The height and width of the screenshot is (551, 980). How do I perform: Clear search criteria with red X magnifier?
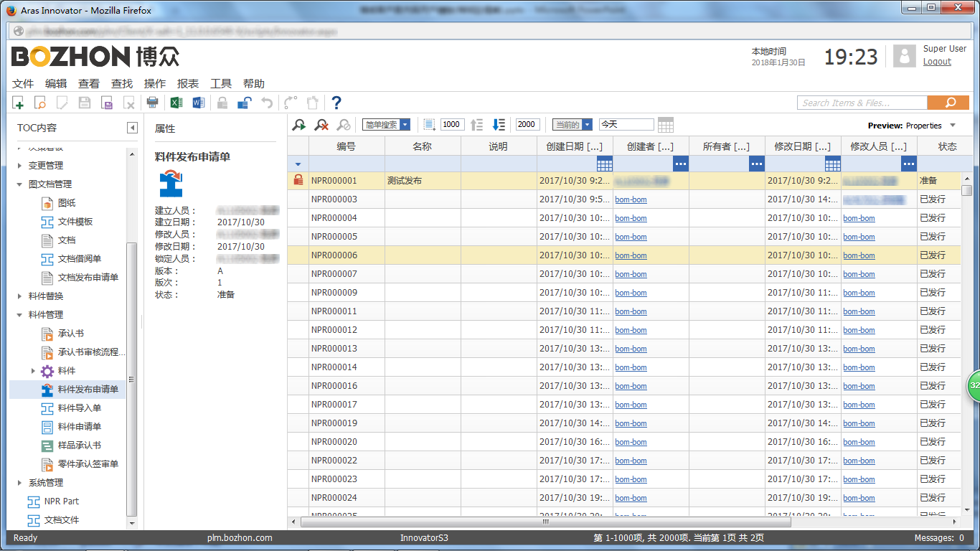pos(321,125)
